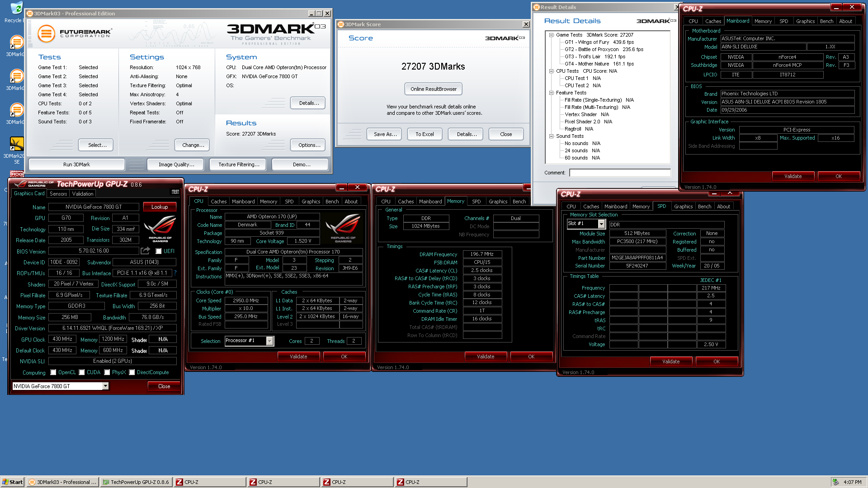This screenshot has width=868, height=488.
Task: Click Details in the 3DMark Score window
Action: pos(467,134)
